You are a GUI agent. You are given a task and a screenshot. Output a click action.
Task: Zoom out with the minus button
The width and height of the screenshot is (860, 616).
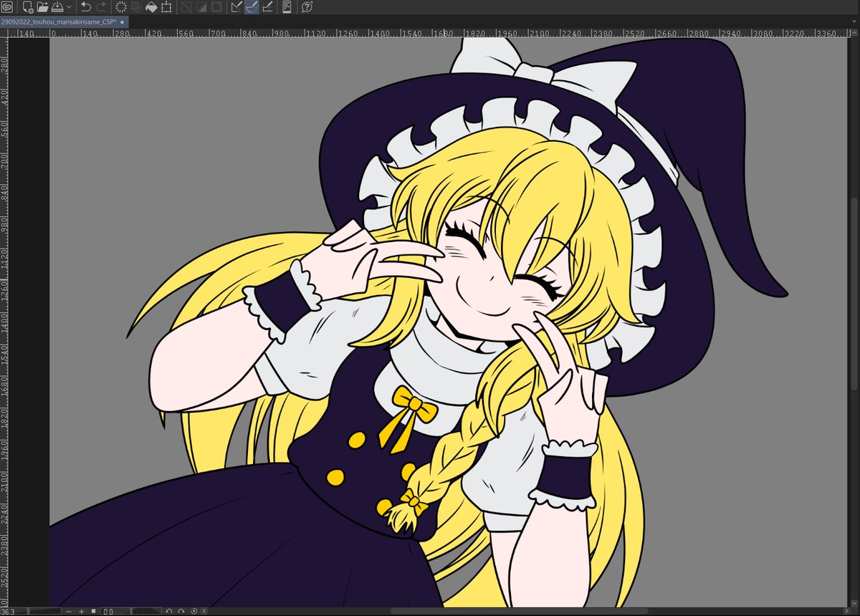tap(69, 612)
